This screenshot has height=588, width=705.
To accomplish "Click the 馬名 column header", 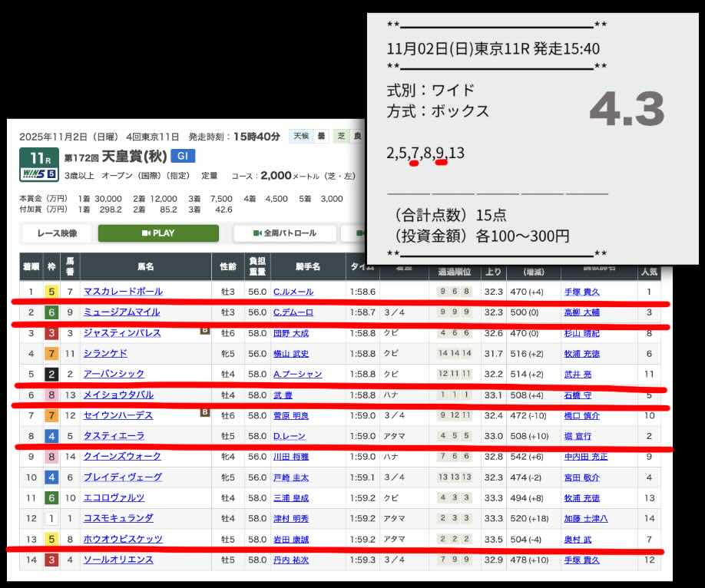I will tap(145, 266).
